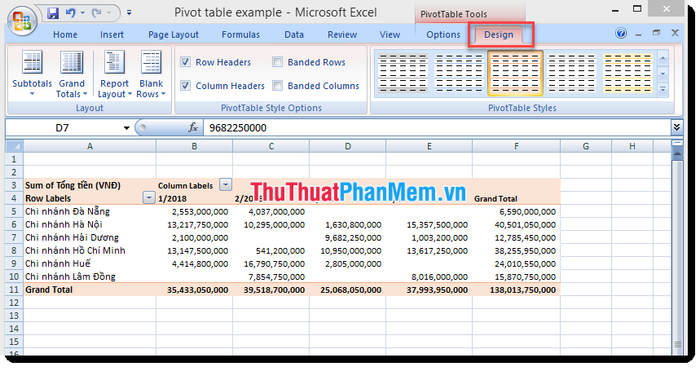
Task: Apply the yellow PivotTable style swatch
Action: [x=627, y=73]
